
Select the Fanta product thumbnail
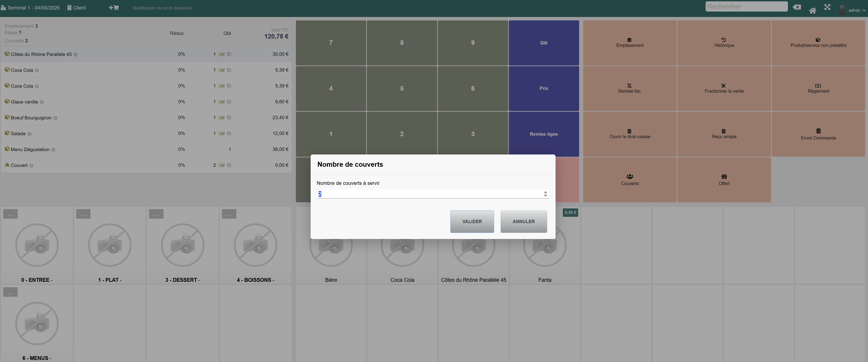point(544,245)
